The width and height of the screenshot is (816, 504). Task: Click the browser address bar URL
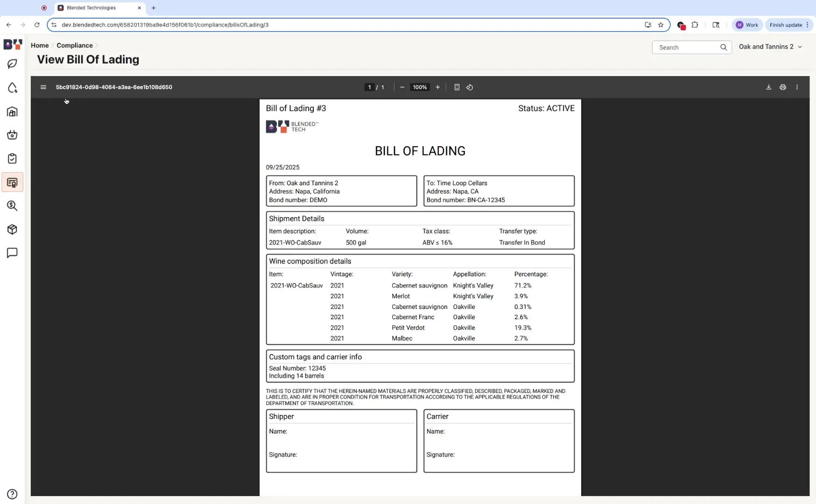(165, 25)
